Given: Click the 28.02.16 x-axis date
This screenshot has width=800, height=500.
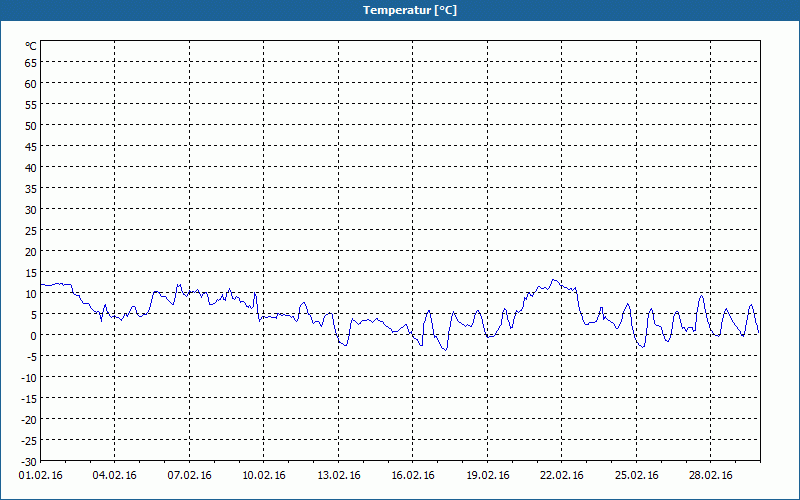Looking at the screenshot, I should tap(709, 476).
